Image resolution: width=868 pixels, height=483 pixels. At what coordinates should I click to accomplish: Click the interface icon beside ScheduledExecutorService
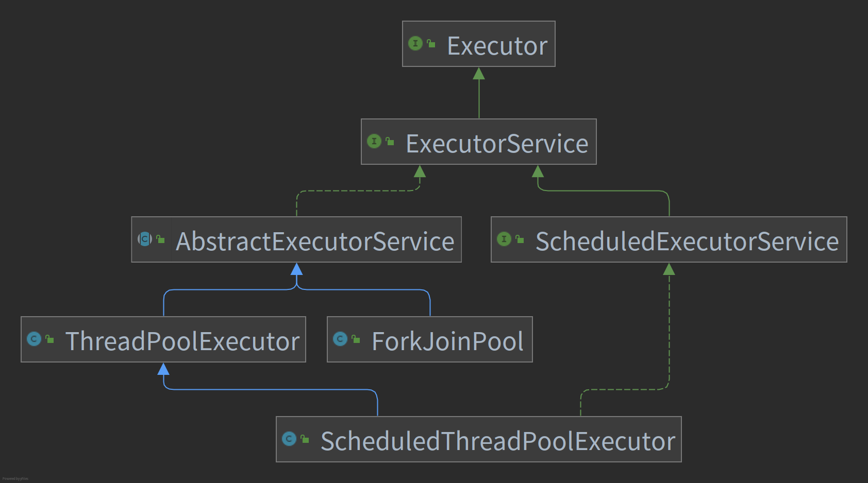504,239
